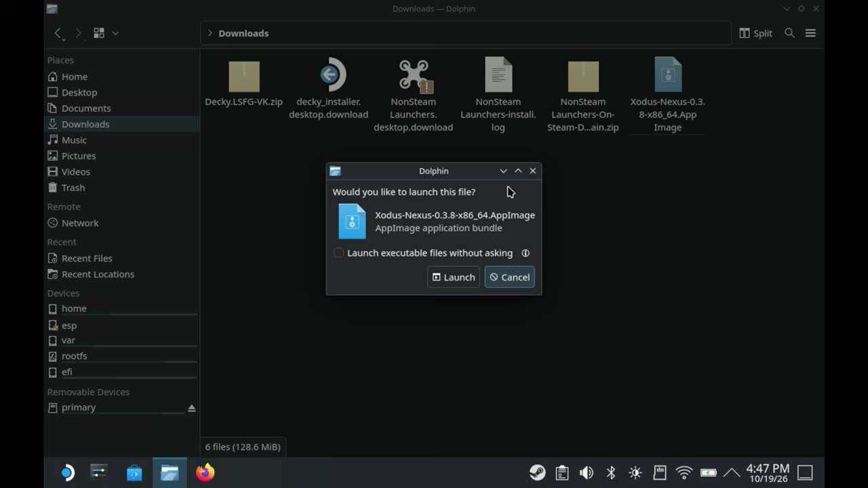This screenshot has height=488, width=868.
Task: Click the info icon beside launch checkbox
Action: point(526,253)
